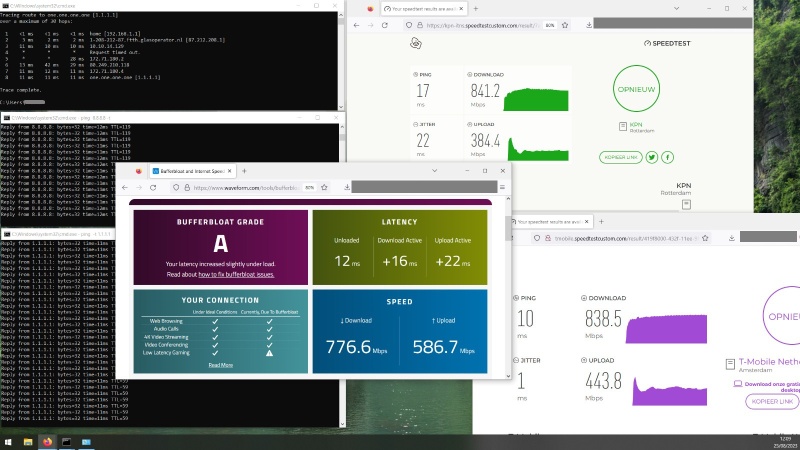Click the T-Mobile Amsterdam server icon
Image resolution: width=800 pixels, height=450 pixels.
click(730, 364)
